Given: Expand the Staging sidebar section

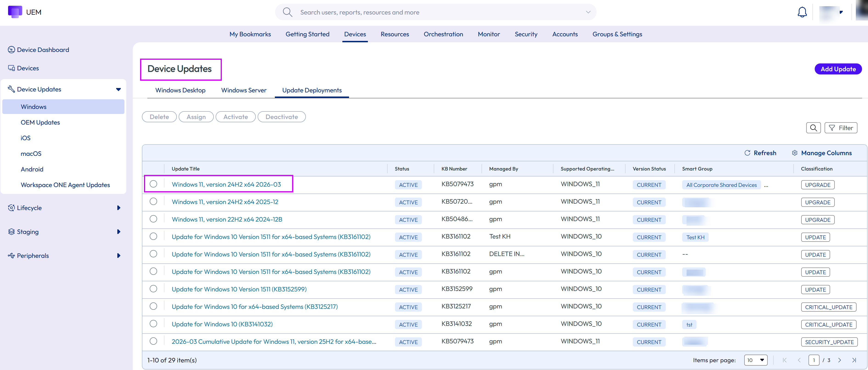Looking at the screenshot, I should click(x=118, y=232).
